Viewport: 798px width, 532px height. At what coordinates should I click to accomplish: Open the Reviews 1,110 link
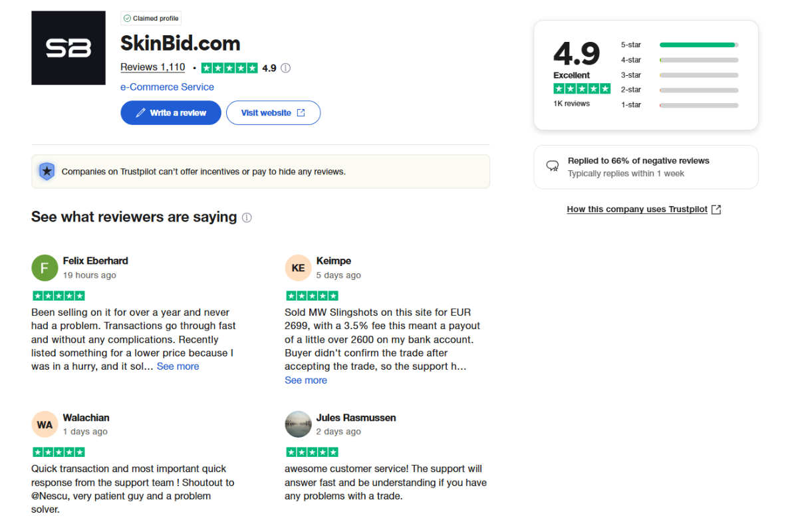(152, 66)
